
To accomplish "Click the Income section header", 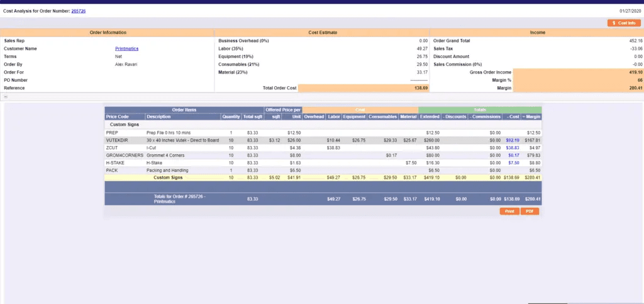I will 537,33.
